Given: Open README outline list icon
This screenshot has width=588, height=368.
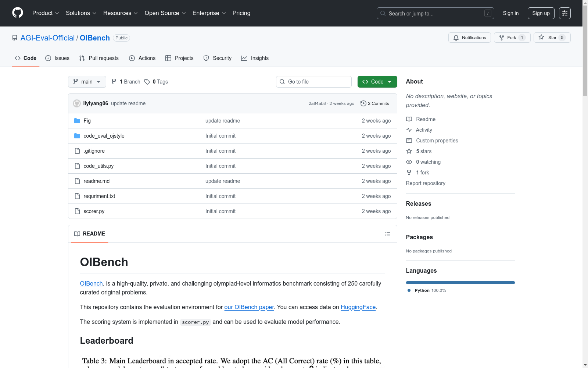Looking at the screenshot, I should click(x=387, y=234).
